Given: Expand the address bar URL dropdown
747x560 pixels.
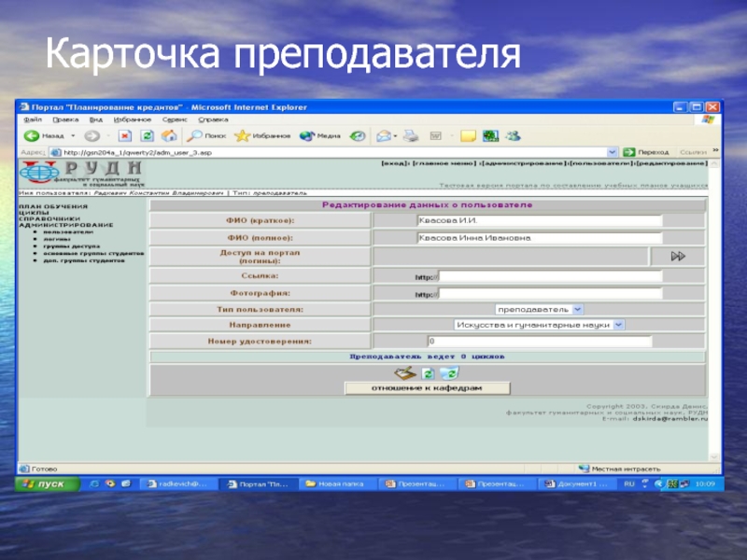Looking at the screenshot, I should (x=612, y=151).
